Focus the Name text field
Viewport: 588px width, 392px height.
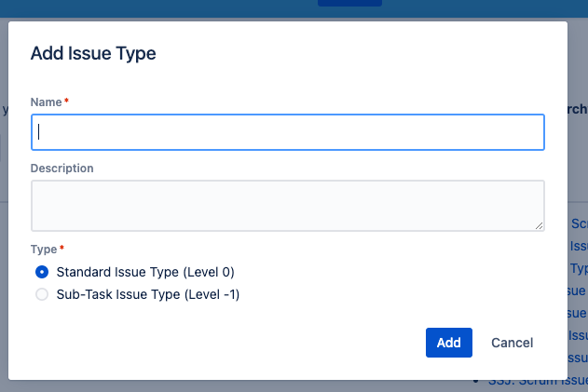pos(288,132)
